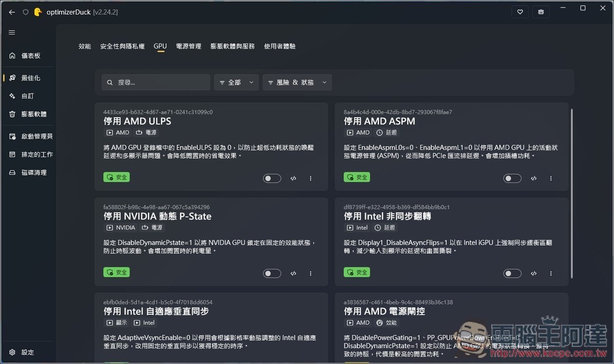
Task: Open the 風險 & 狀態 dropdown
Action: click(x=297, y=82)
